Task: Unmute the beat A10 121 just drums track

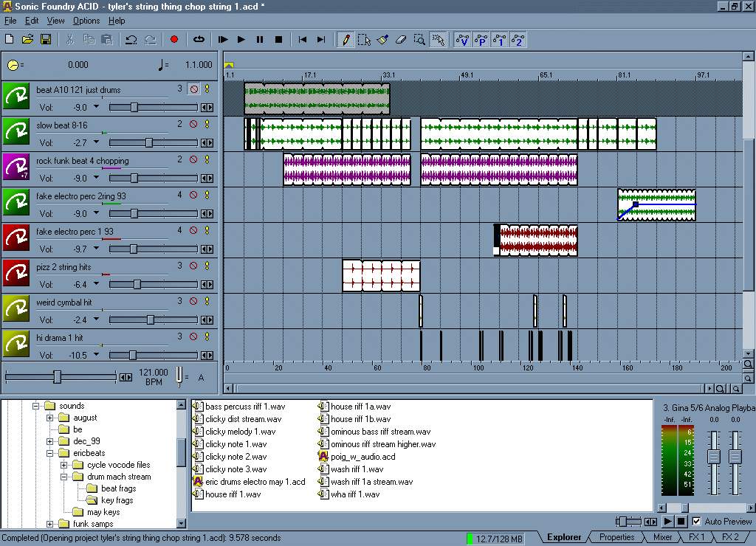Action: 194,89
